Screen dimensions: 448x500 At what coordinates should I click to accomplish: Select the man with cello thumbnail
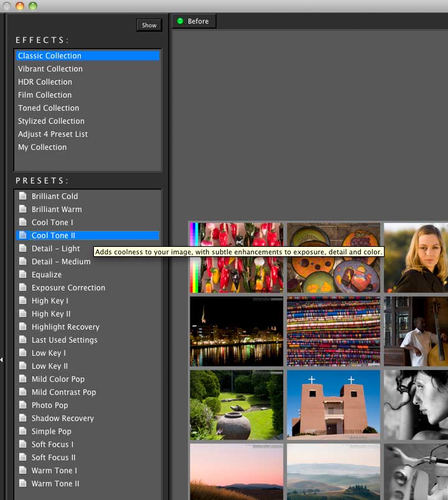[416, 331]
